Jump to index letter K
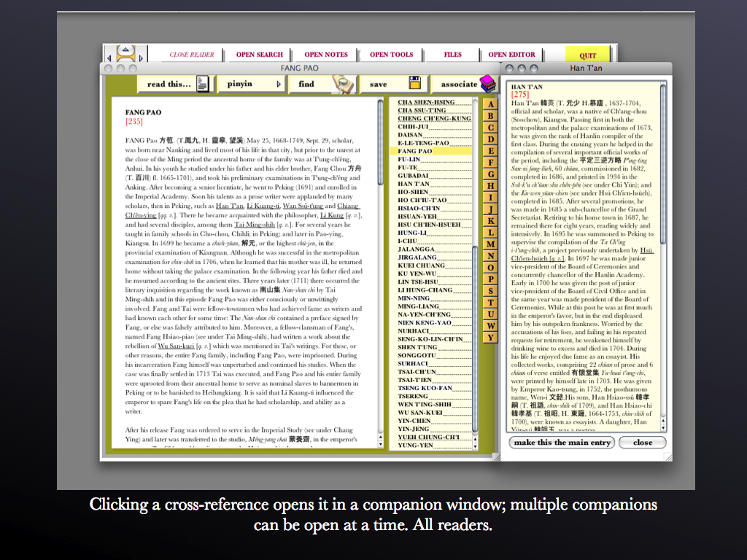The image size is (747, 560). (x=490, y=221)
